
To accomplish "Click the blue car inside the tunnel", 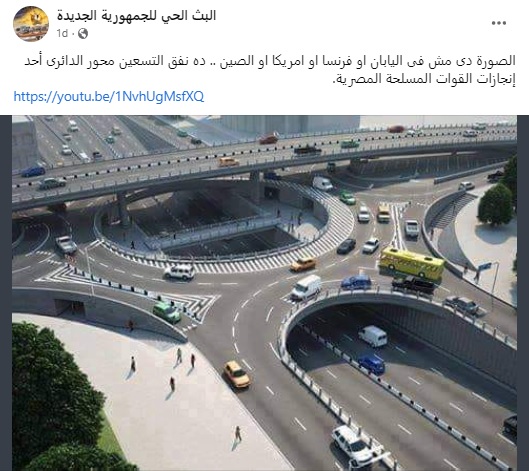I will (371, 363).
